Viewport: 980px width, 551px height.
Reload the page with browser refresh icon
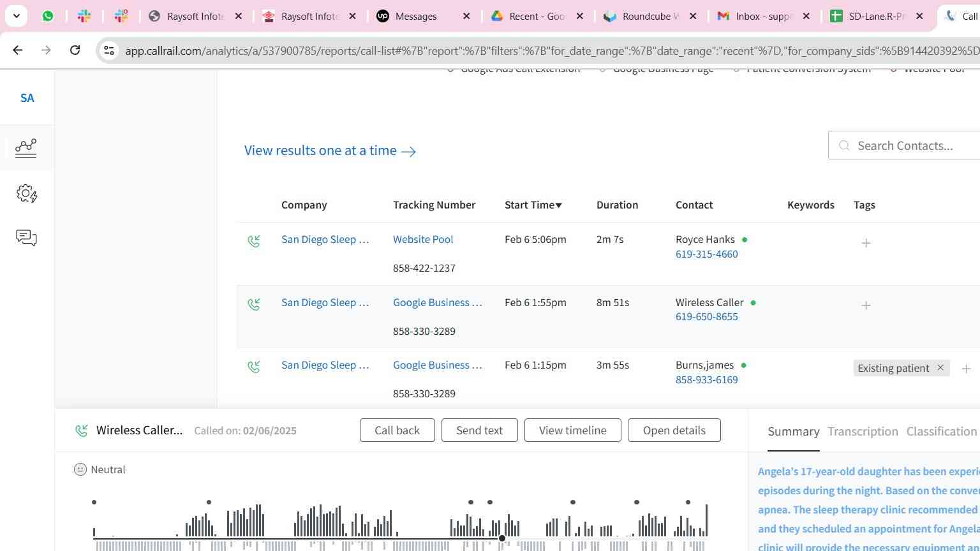click(x=75, y=50)
